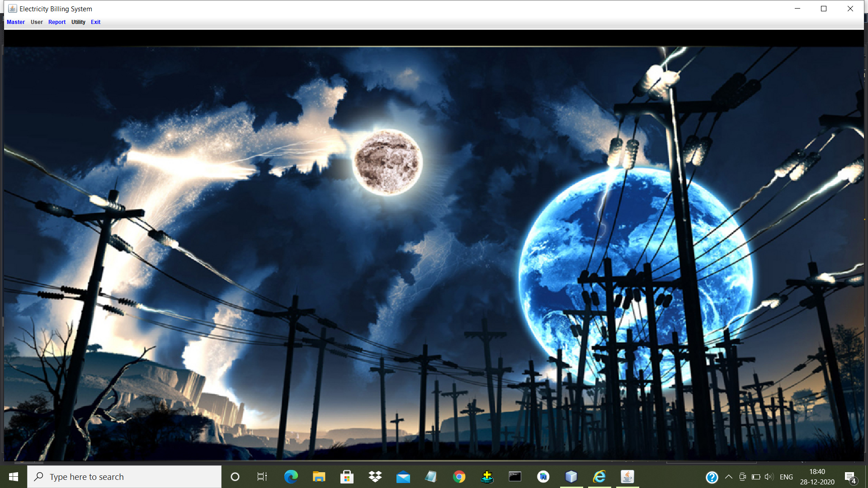Open the Utility menu
Viewport: 868px width, 488px height.
(78, 22)
